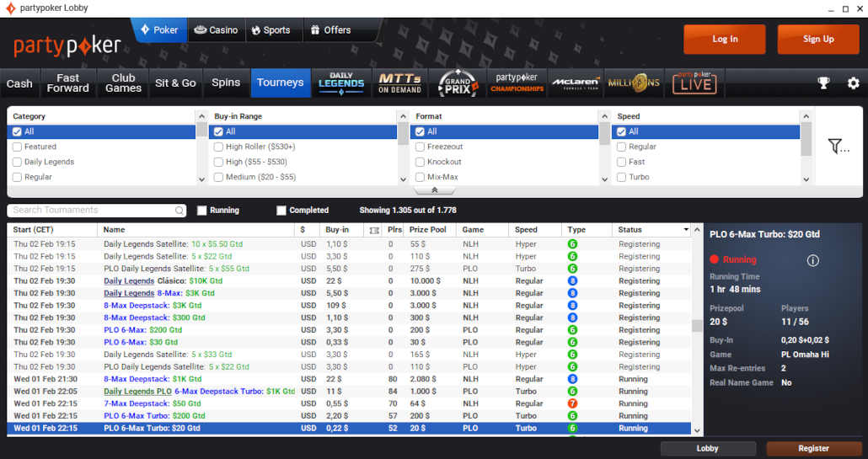Open the Daily Legends PLO 6-Max Deepstack Turbo link
Image resolution: width=868 pixels, height=459 pixels.
pos(199,392)
